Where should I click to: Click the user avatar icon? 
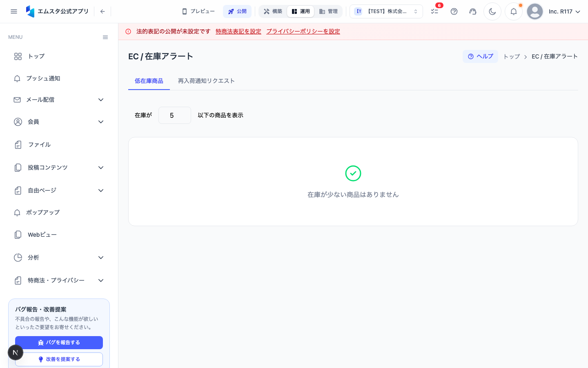(535, 11)
